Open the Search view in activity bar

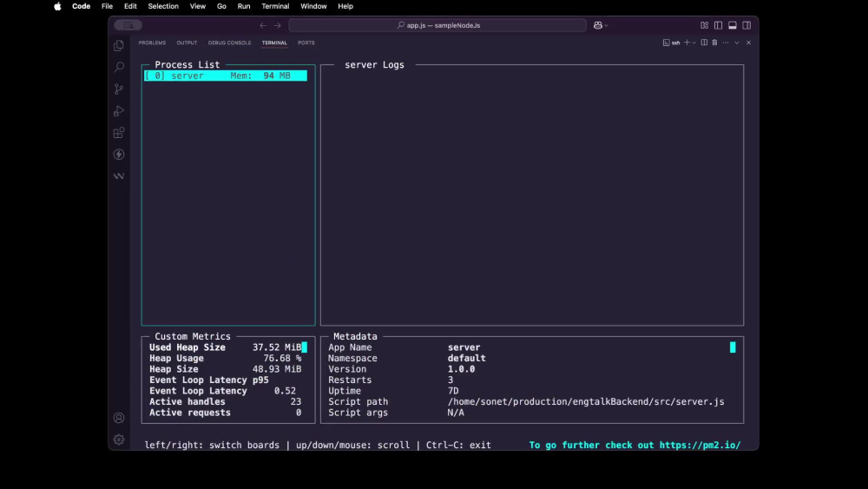pyautogui.click(x=118, y=67)
